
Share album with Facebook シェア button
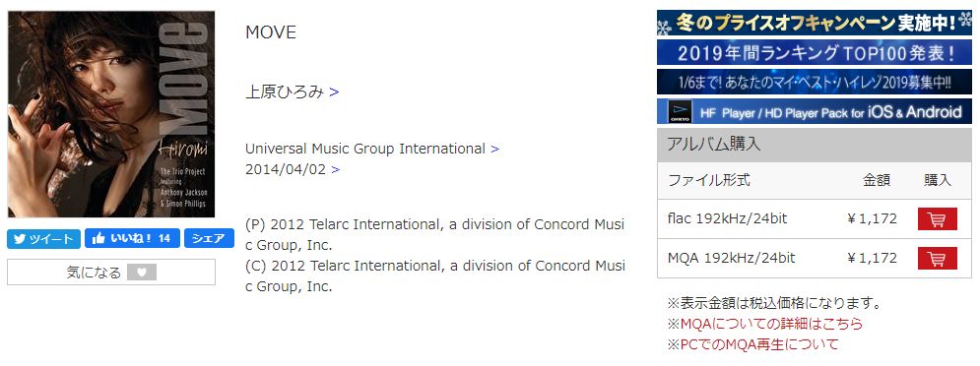point(209,238)
